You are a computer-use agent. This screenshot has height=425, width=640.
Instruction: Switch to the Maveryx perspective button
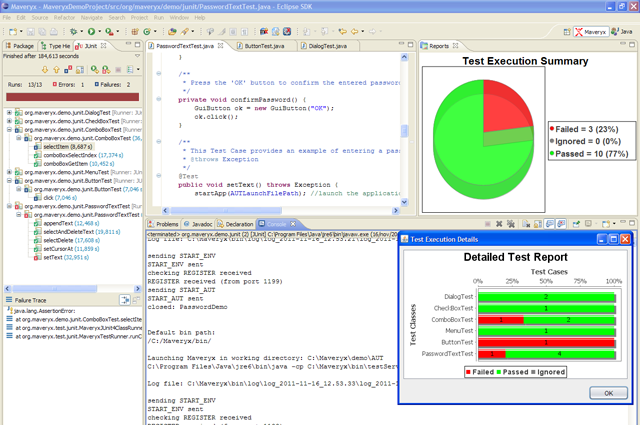(x=591, y=32)
